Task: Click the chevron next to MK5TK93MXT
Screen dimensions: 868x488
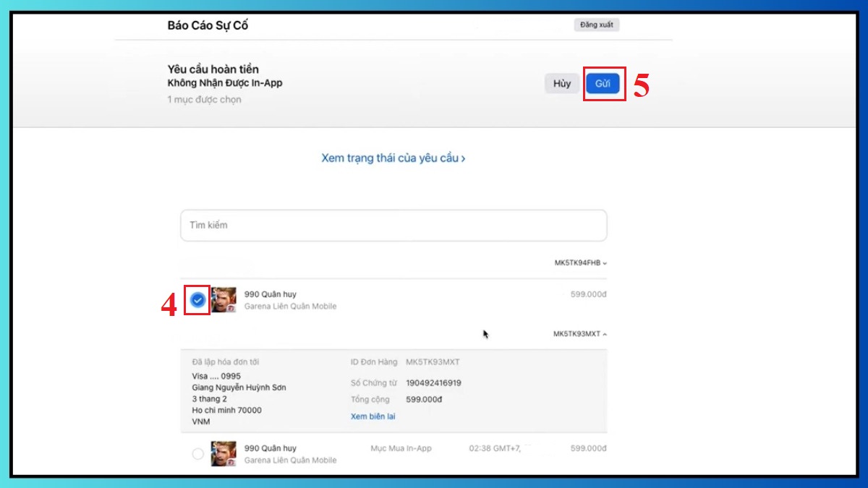Action: tap(604, 333)
